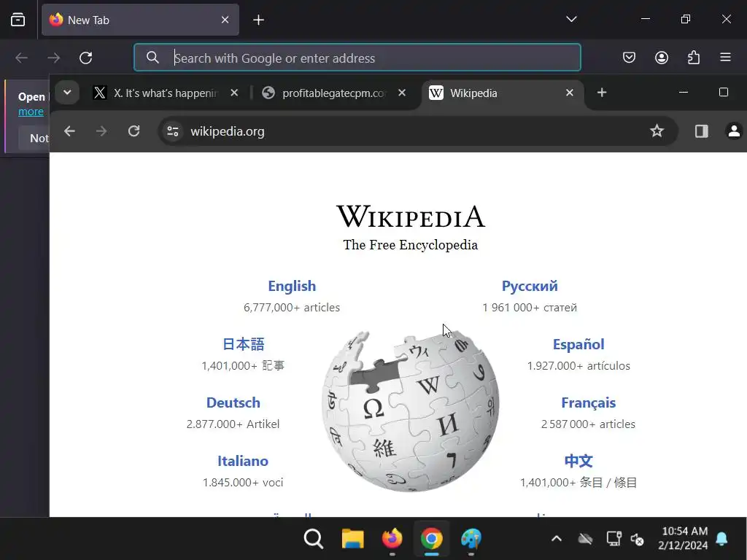Open Chrome side panel icon
The image size is (747, 560).
tap(701, 131)
